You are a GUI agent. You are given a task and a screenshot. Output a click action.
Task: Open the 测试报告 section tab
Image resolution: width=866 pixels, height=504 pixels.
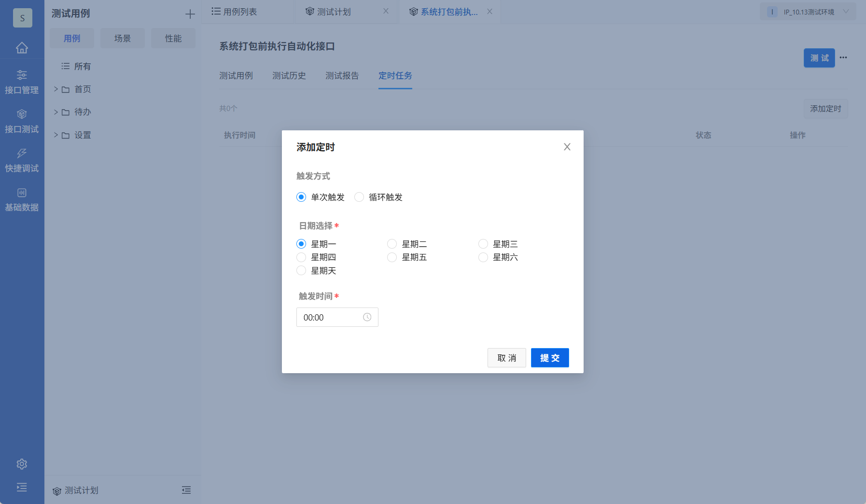(x=342, y=75)
